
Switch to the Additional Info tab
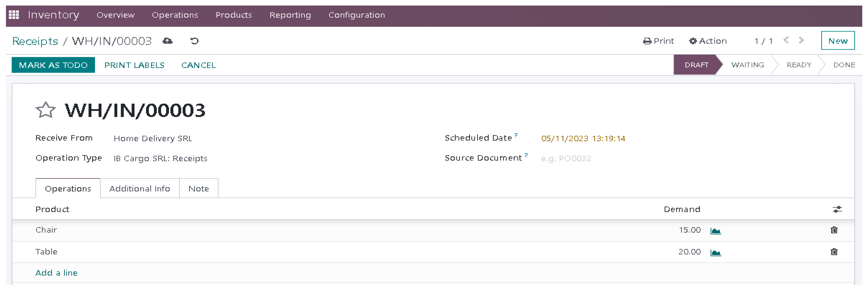[139, 189]
